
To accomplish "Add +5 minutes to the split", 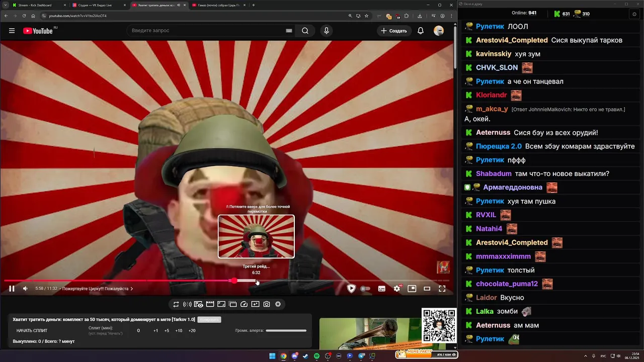I will [x=167, y=331].
